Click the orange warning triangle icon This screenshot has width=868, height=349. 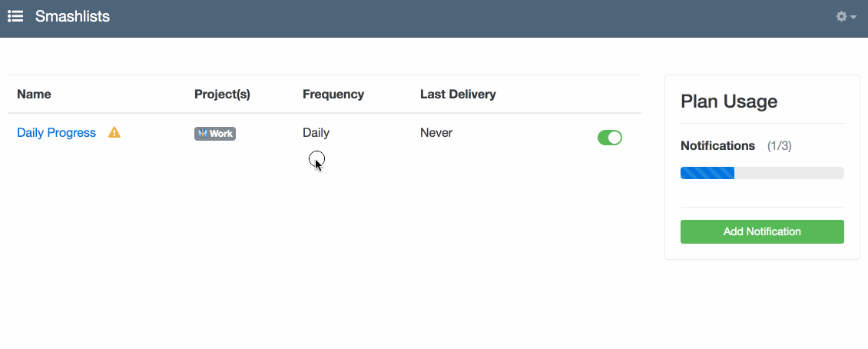click(114, 132)
